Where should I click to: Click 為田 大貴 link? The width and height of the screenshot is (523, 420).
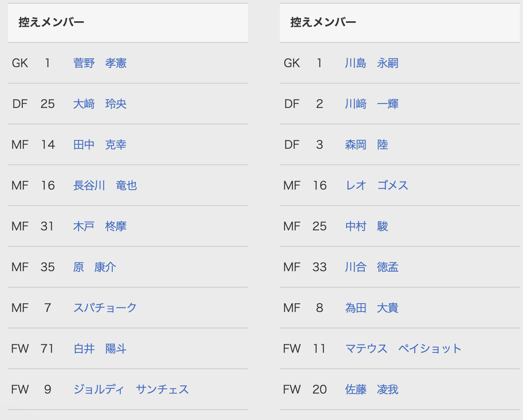[371, 308]
